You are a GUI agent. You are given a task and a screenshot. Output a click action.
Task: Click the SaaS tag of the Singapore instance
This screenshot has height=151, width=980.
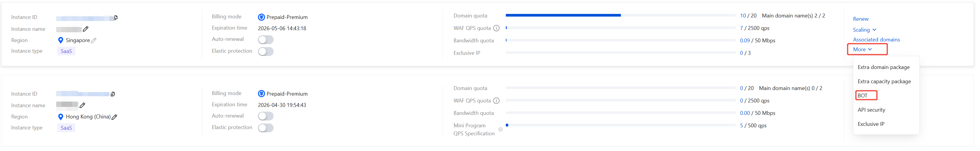pos(66,51)
